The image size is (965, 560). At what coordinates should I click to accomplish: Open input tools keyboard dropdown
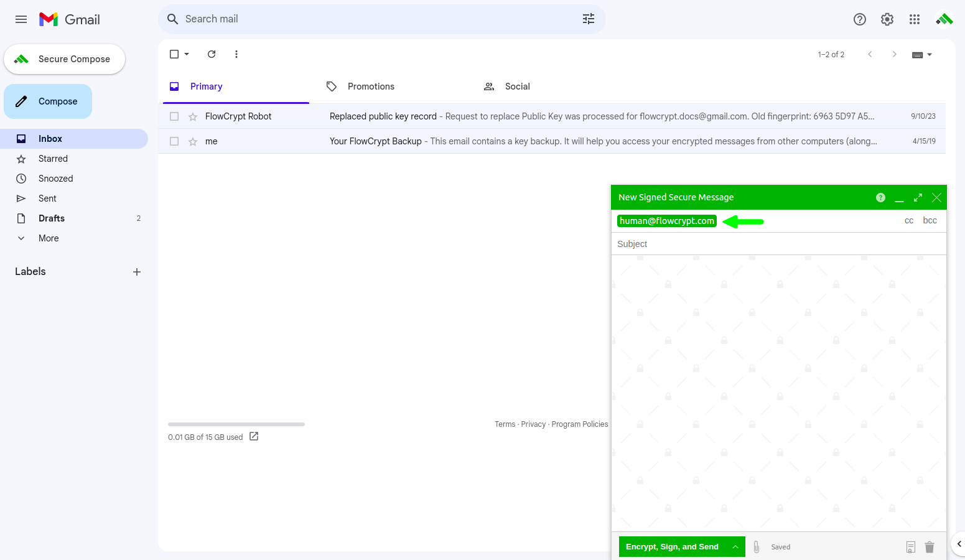pyautogui.click(x=922, y=55)
